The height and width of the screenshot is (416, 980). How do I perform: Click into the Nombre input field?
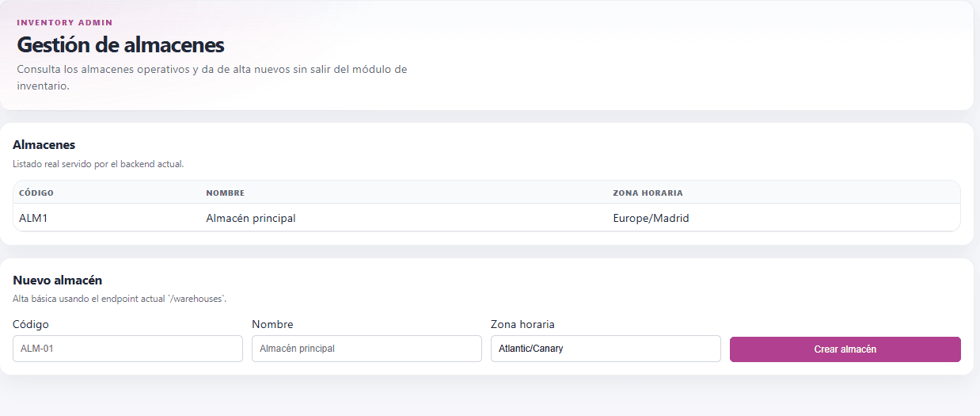tap(367, 349)
